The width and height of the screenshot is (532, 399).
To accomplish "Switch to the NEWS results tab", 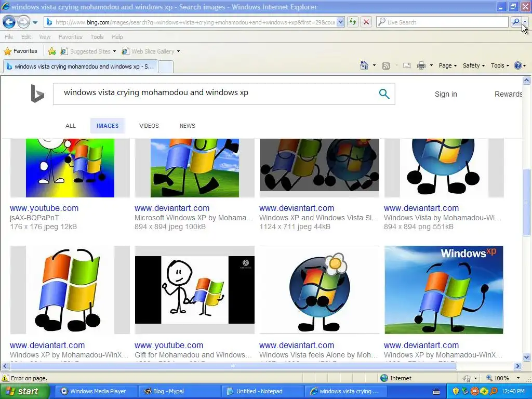I will [x=187, y=126].
